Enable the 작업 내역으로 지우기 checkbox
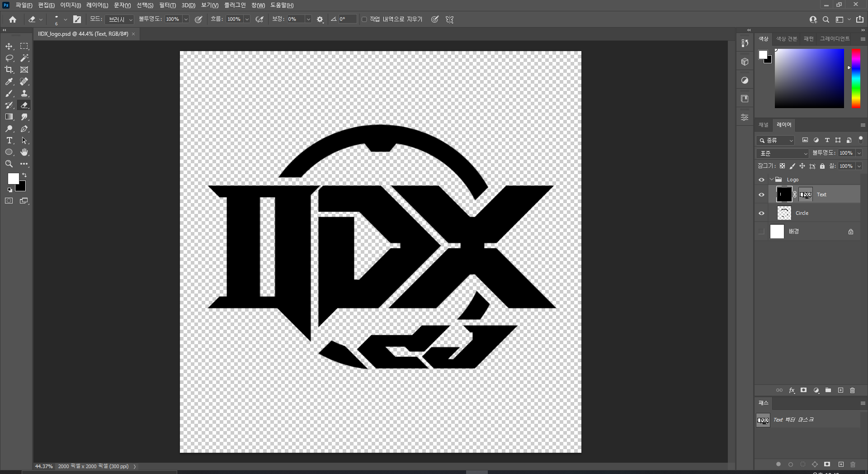This screenshot has width=868, height=474. [364, 19]
